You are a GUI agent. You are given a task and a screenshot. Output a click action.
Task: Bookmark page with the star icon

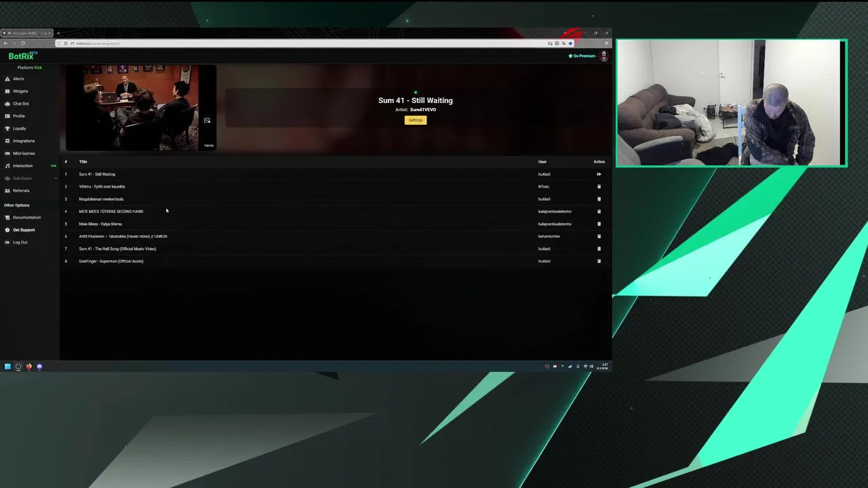point(570,43)
